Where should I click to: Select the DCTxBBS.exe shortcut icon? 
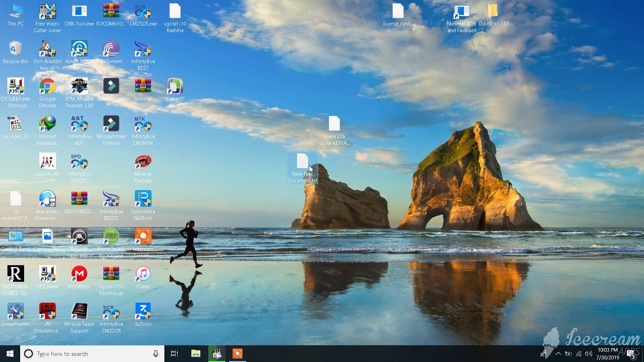coord(16,93)
